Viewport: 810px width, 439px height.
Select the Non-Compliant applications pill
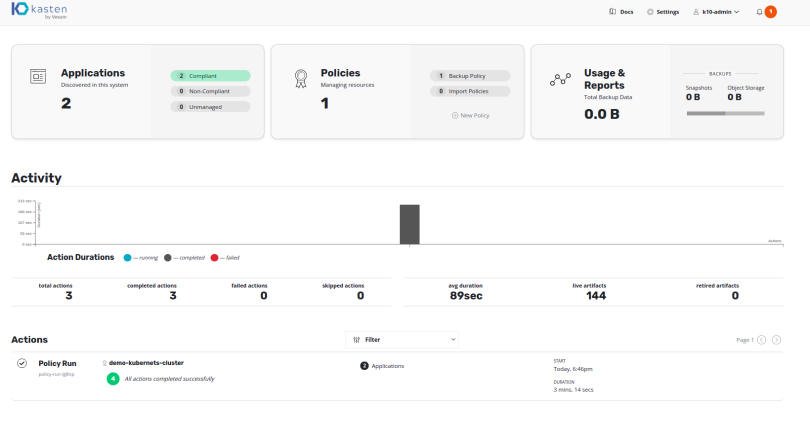(210, 91)
